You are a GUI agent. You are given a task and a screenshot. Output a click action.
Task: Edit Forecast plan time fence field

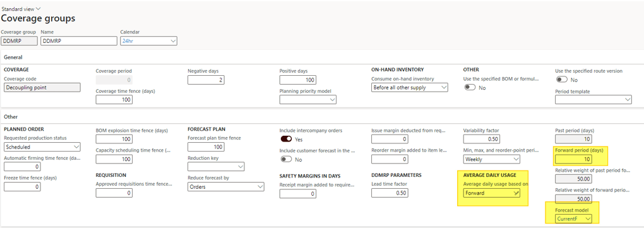[206, 147]
